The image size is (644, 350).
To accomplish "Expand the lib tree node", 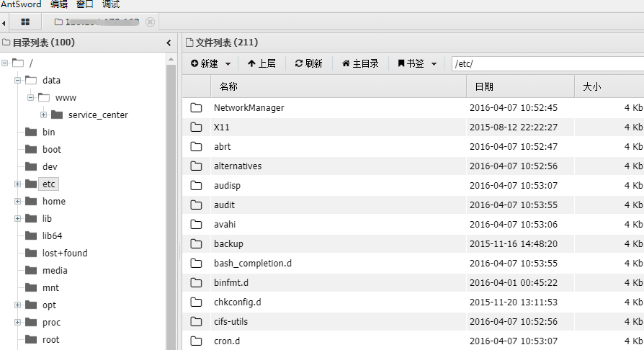I will tap(18, 218).
